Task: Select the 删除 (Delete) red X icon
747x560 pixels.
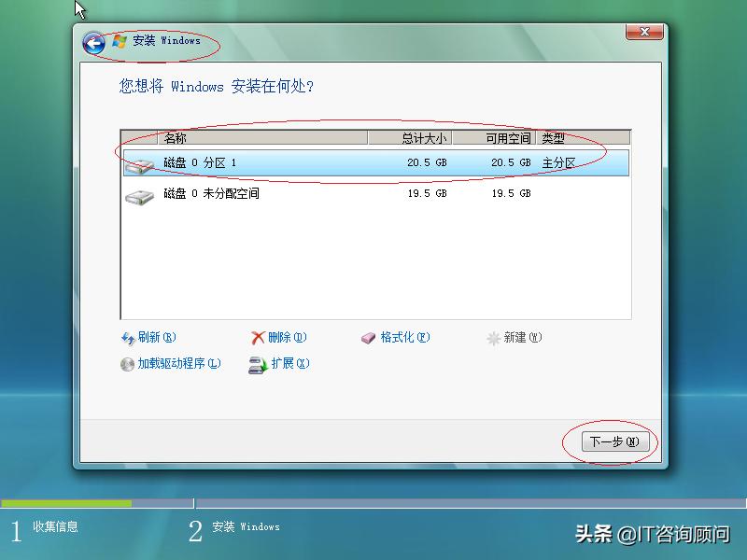Action: click(260, 338)
